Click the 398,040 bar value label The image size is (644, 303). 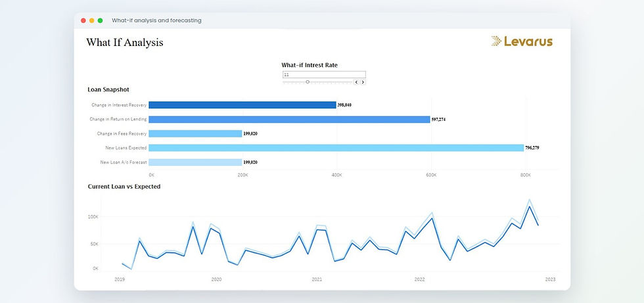[344, 105]
